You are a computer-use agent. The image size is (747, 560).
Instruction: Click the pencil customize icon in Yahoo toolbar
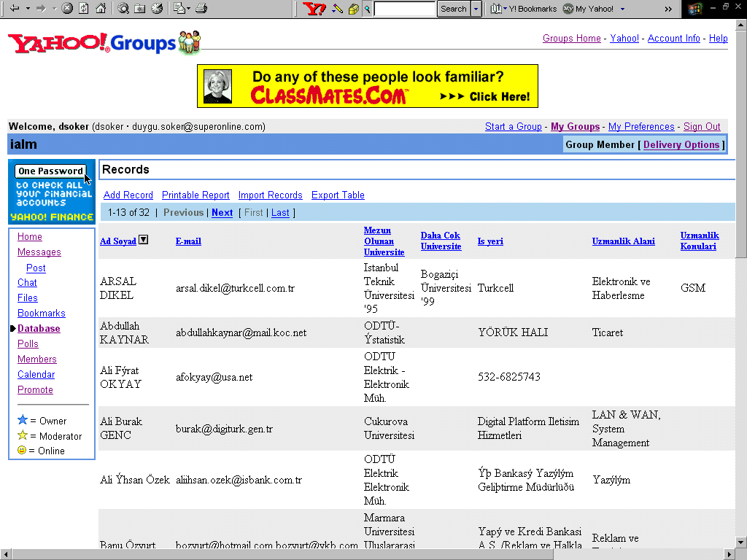click(337, 9)
